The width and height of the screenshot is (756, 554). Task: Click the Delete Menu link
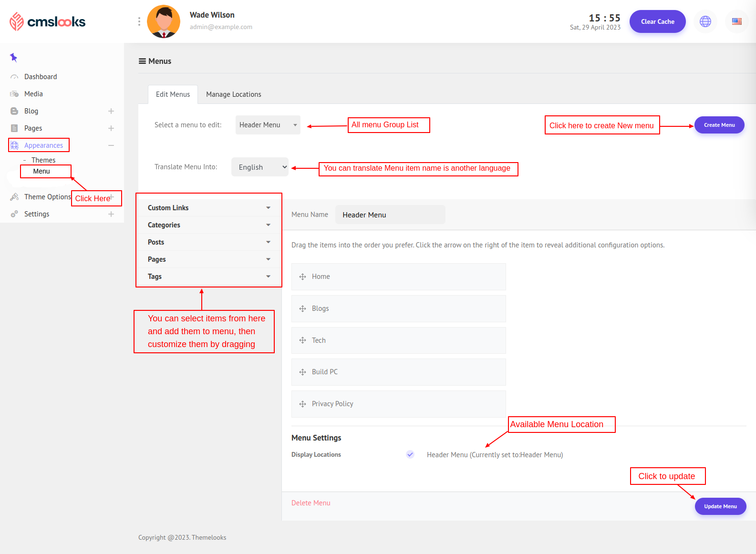point(311,503)
